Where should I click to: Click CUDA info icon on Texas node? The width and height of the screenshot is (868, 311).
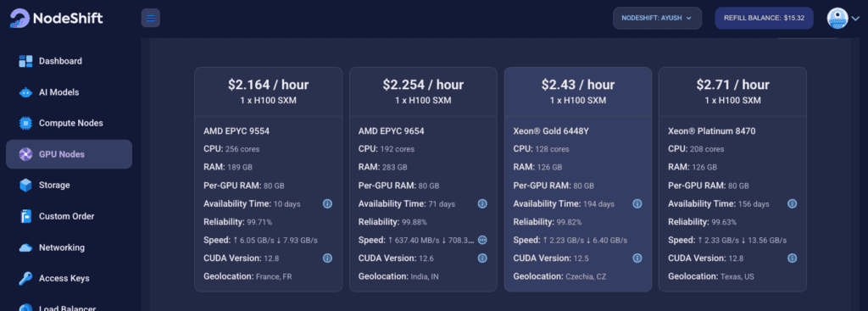point(793,258)
